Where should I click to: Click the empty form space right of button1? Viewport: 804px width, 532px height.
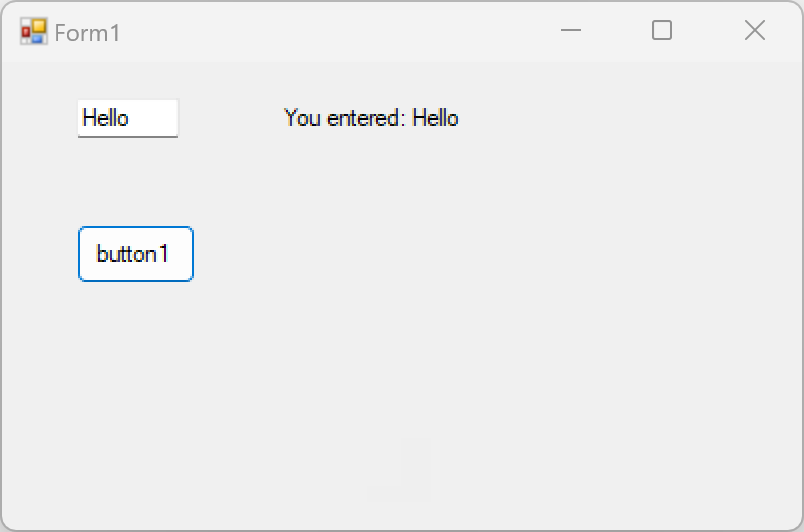(461, 254)
